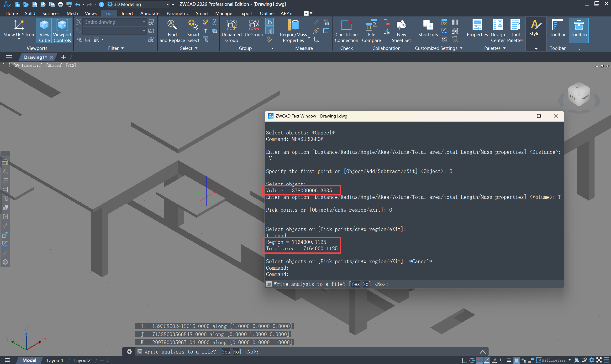Toggle the View Cube button
This screenshot has width=611, height=364.
(44, 31)
